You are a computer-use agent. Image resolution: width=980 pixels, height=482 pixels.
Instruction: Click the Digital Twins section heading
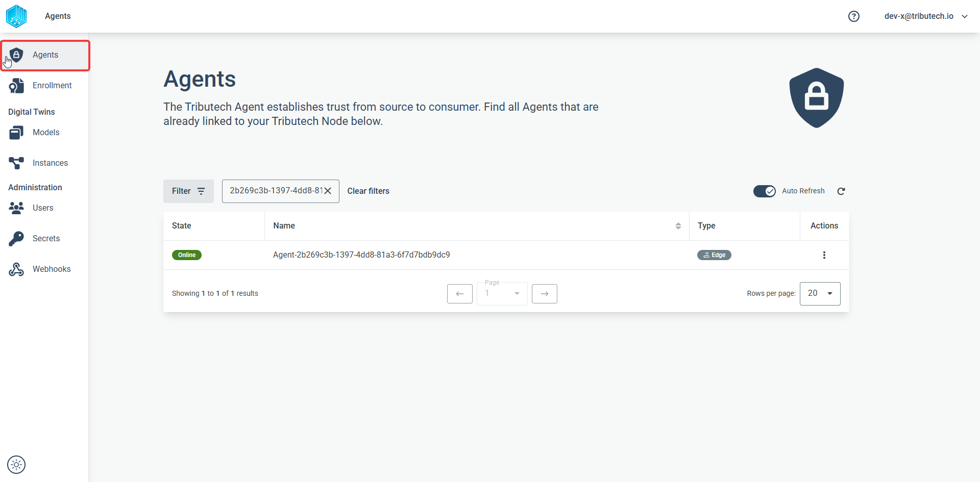click(32, 112)
